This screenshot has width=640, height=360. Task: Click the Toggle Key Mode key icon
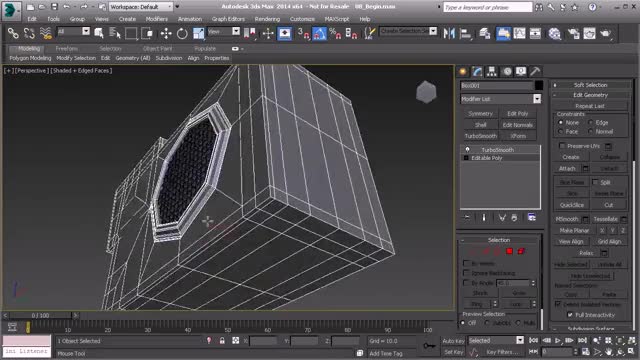tap(429, 345)
